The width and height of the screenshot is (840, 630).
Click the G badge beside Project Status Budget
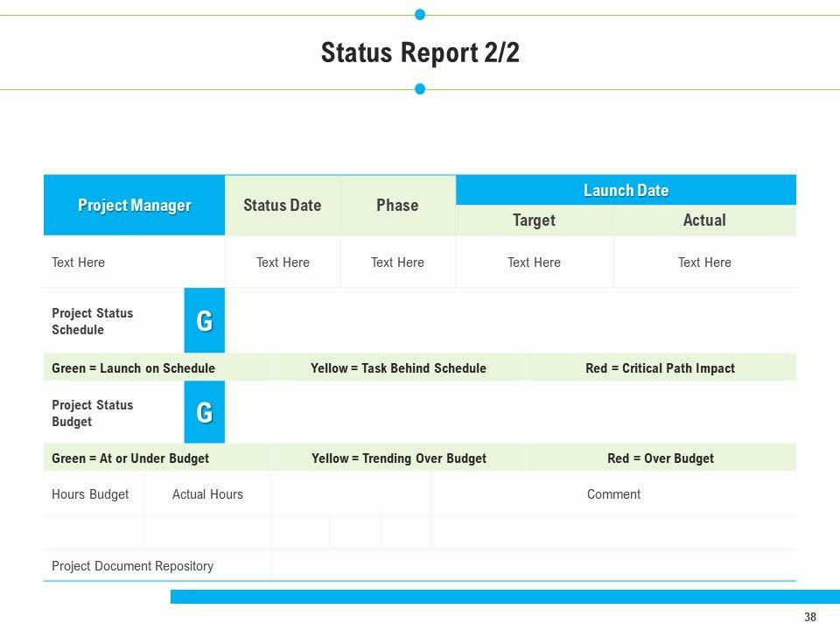coord(204,412)
